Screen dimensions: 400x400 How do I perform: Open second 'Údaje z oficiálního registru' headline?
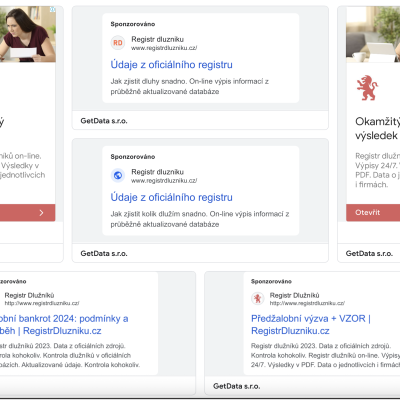click(x=171, y=197)
